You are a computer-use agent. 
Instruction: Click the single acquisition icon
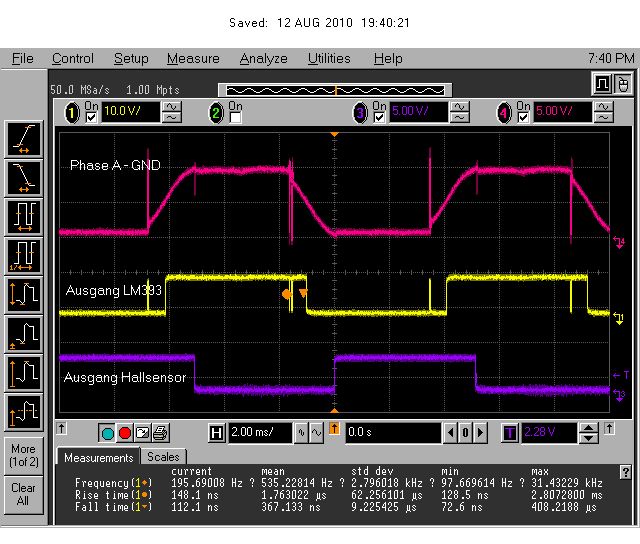(142, 433)
